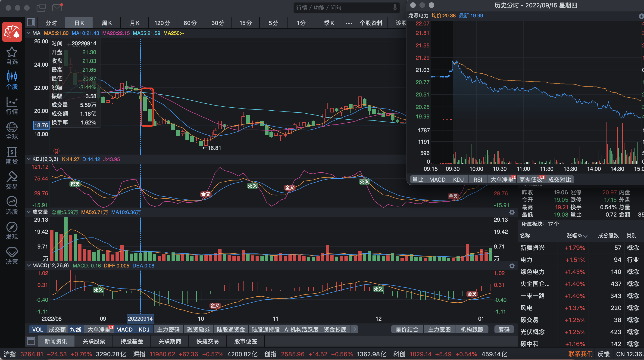Switch to the 周K chart tab
This screenshot has width=644, height=360.
107,23
